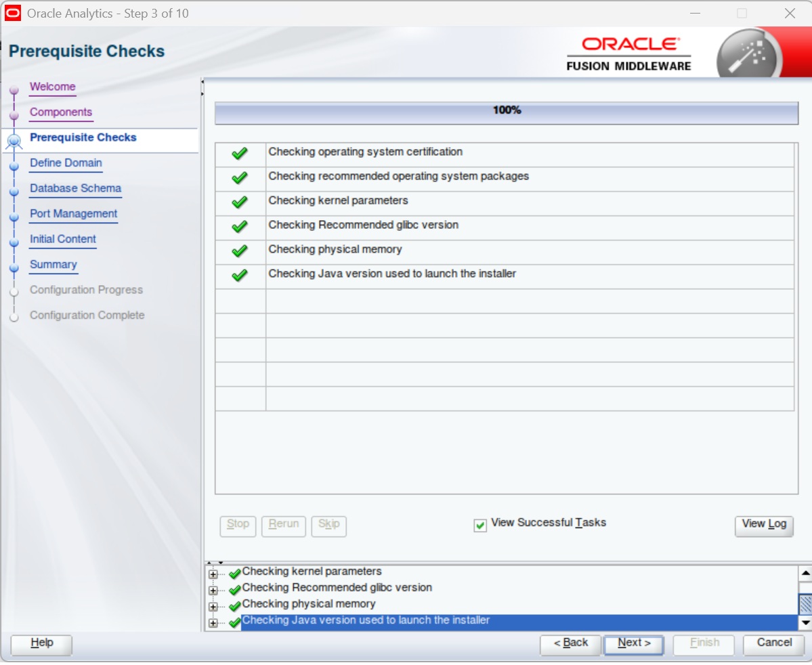Expand the Checking kernel parameters tree node
The width and height of the screenshot is (812, 665).
213,574
